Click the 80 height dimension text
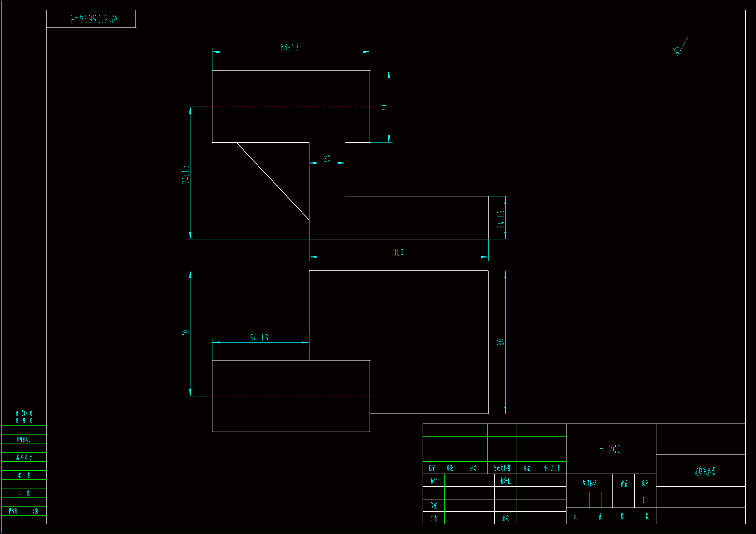The height and width of the screenshot is (534, 756). click(x=501, y=342)
